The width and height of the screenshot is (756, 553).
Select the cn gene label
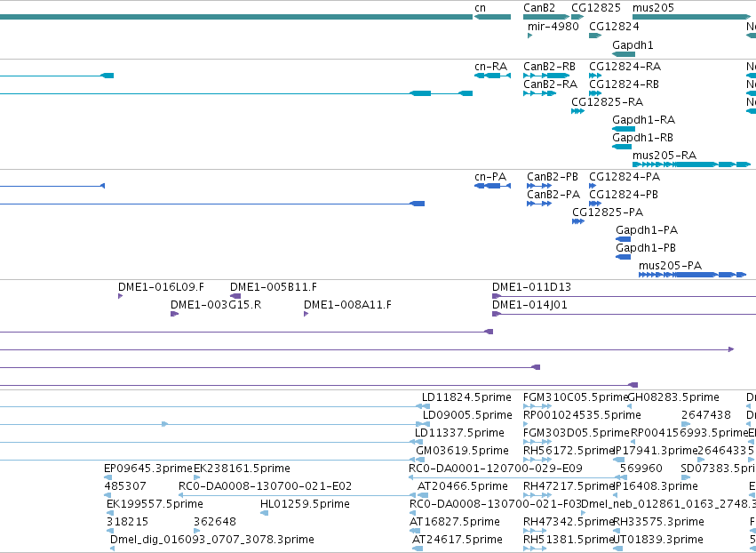[481, 8]
